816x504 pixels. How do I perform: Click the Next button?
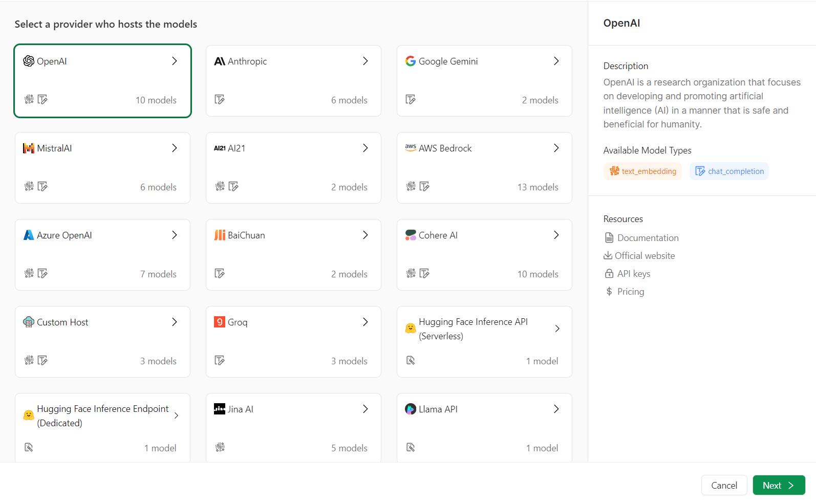tap(779, 485)
